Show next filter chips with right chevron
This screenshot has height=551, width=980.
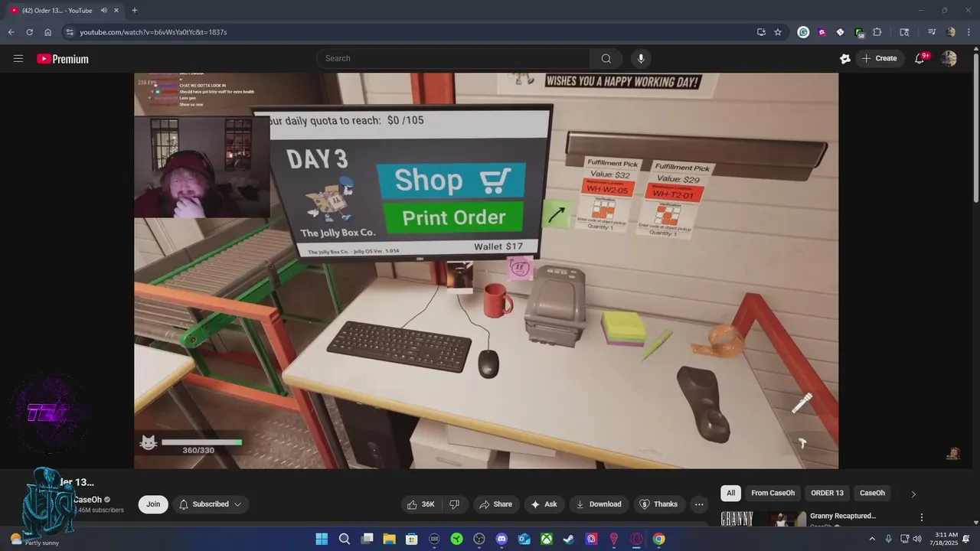point(913,494)
